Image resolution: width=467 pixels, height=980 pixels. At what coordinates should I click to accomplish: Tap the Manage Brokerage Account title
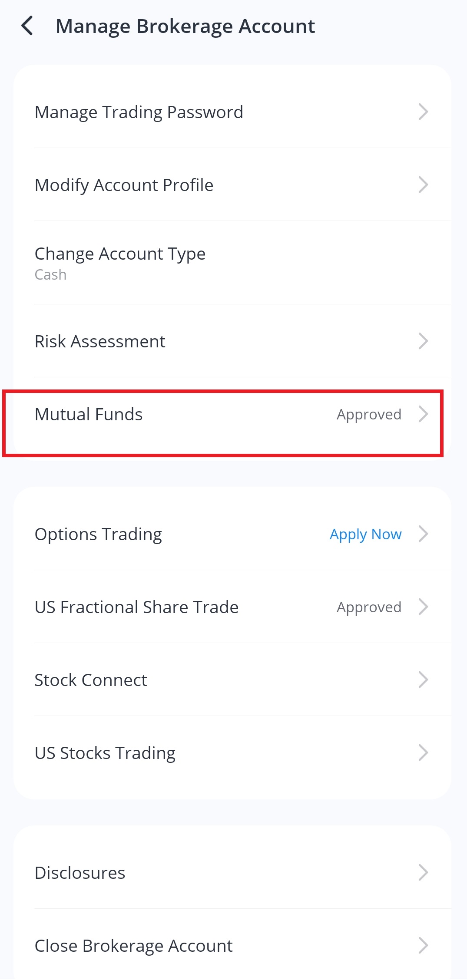point(185,26)
